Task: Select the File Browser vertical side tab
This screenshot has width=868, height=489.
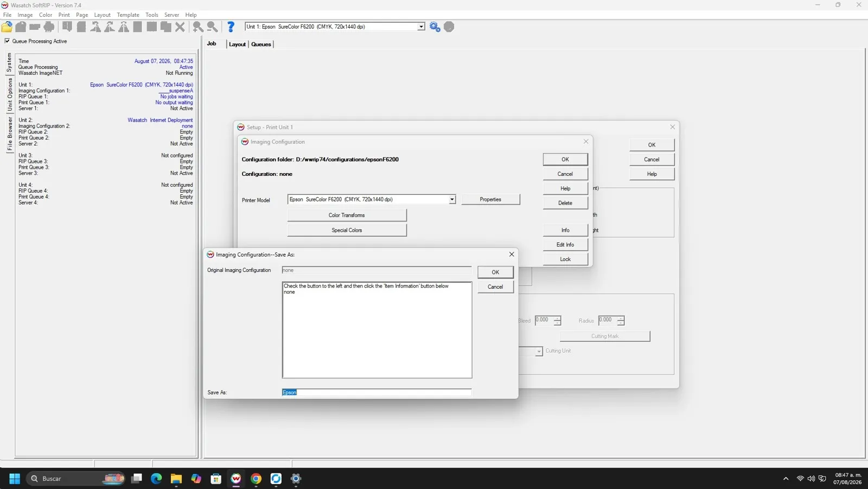Action: [x=9, y=134]
